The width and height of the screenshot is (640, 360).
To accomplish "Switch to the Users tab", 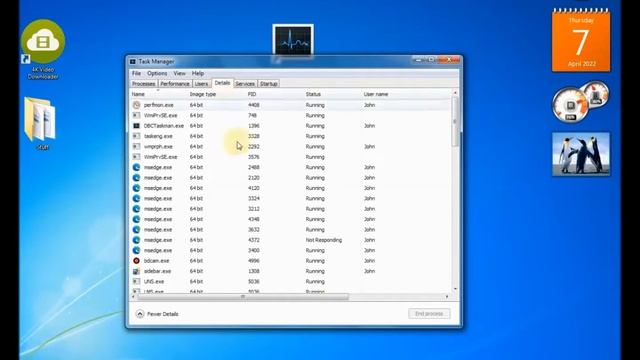I will click(x=202, y=84).
